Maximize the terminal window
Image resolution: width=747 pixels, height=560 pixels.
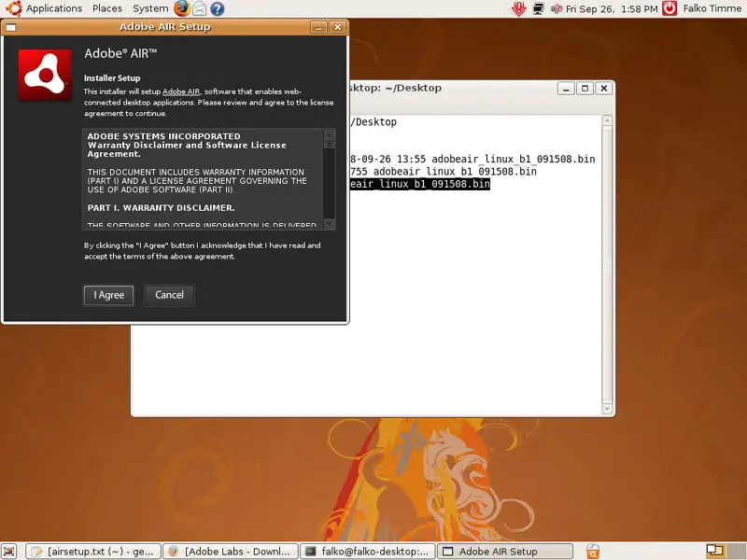point(585,88)
